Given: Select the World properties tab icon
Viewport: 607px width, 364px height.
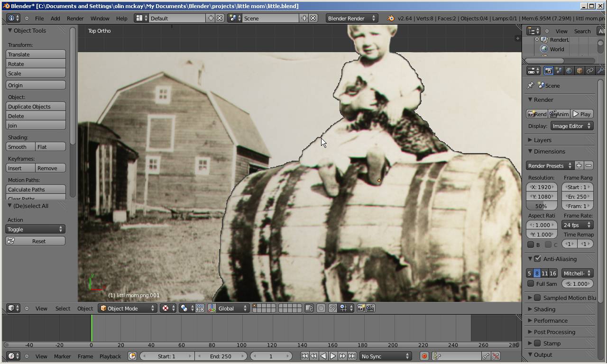Looking at the screenshot, I should click(569, 71).
